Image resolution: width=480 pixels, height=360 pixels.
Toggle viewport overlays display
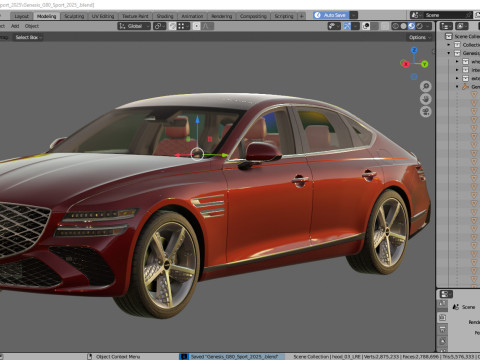coord(366,26)
